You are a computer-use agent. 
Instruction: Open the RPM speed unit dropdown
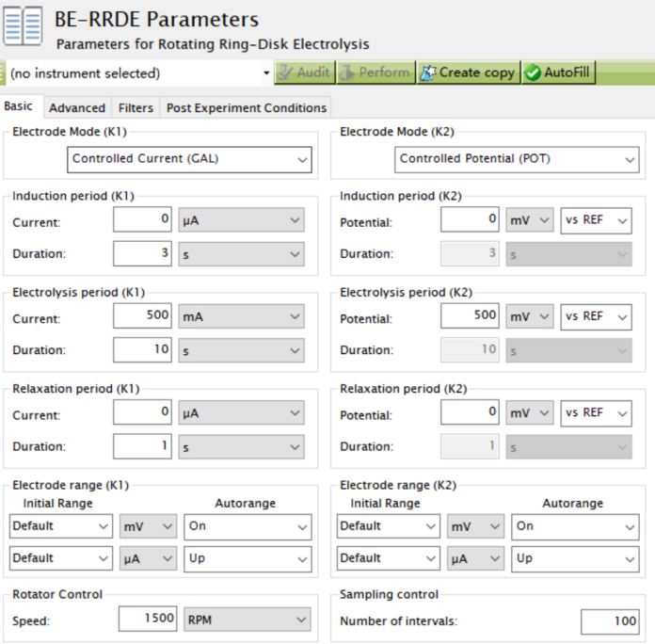point(248,619)
